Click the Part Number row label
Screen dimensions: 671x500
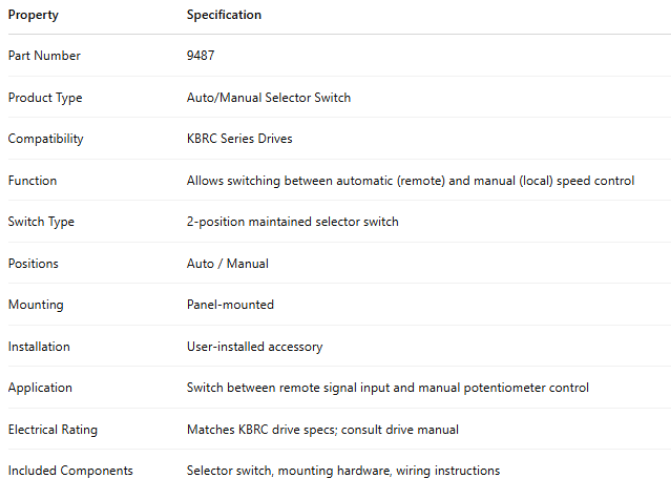pos(44,56)
